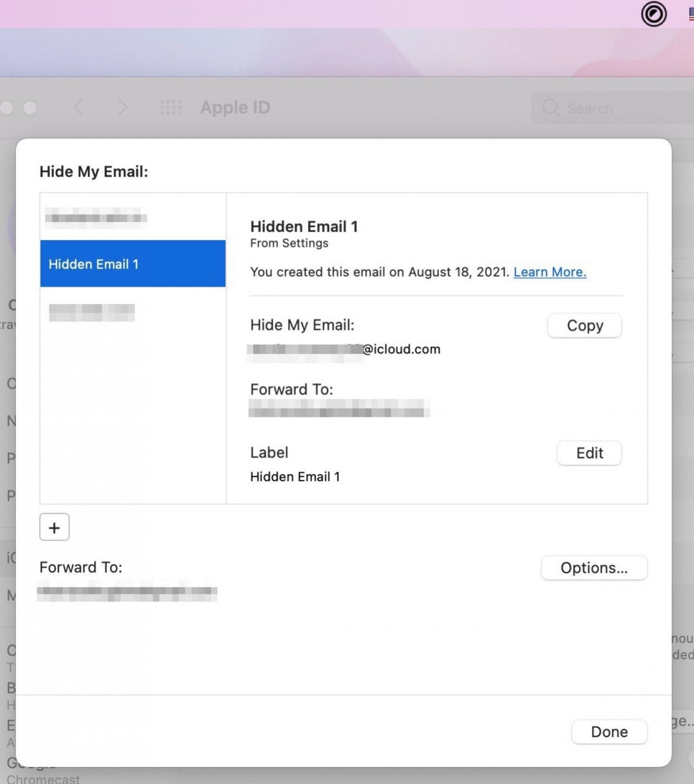Click the magnifying glass in the Search field

coord(551,108)
